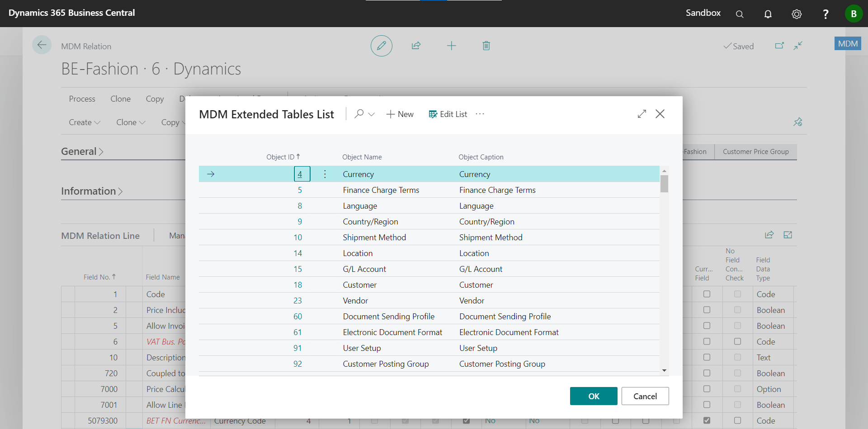
Task: Open Object ID 4 link
Action: tap(300, 174)
